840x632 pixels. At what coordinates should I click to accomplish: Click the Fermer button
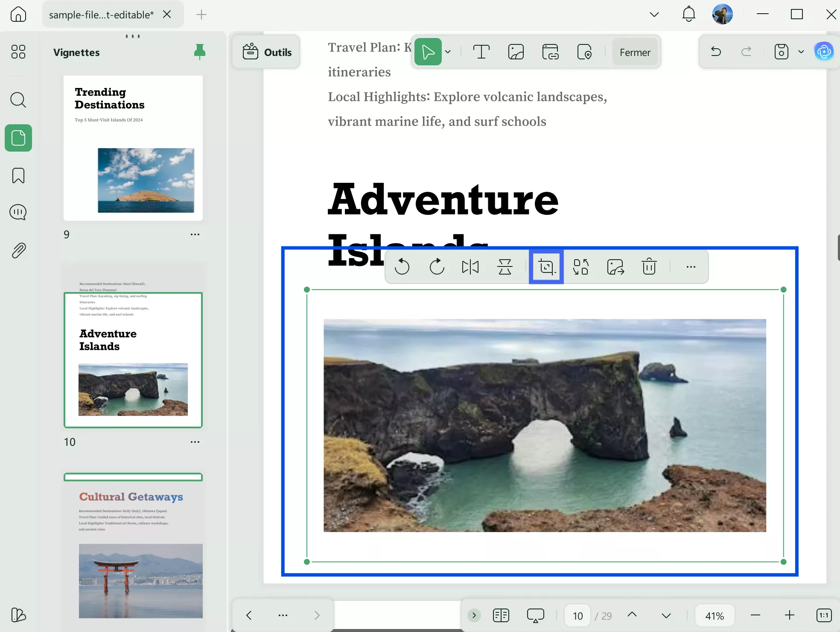(x=635, y=52)
